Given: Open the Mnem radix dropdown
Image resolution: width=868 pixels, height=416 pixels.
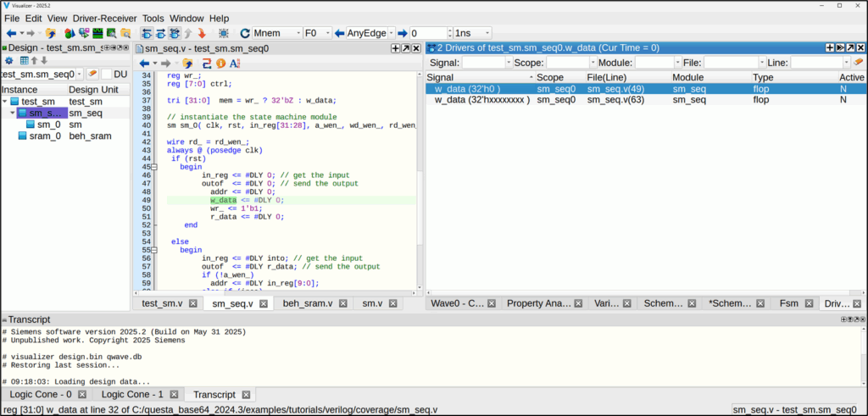Looking at the screenshot, I should (276, 33).
